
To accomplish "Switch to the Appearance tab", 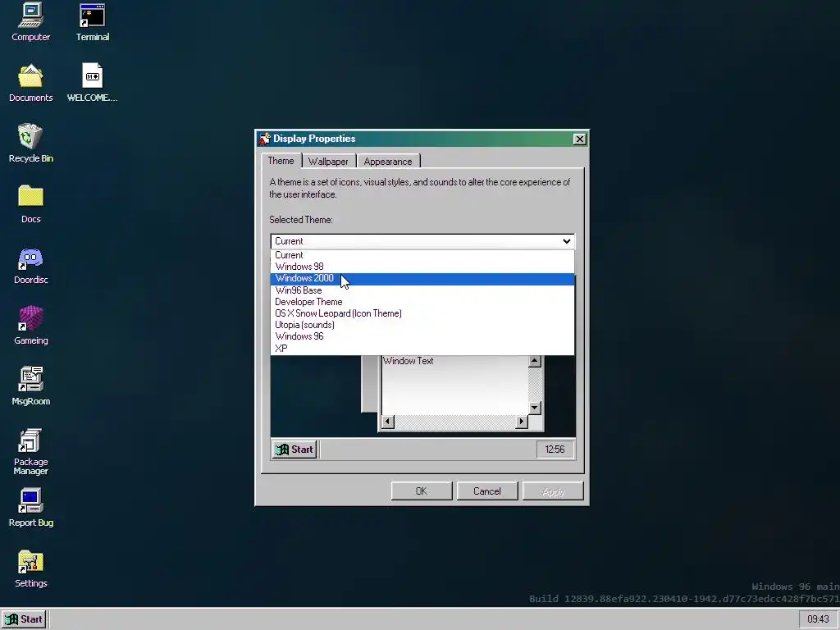I will click(388, 162).
